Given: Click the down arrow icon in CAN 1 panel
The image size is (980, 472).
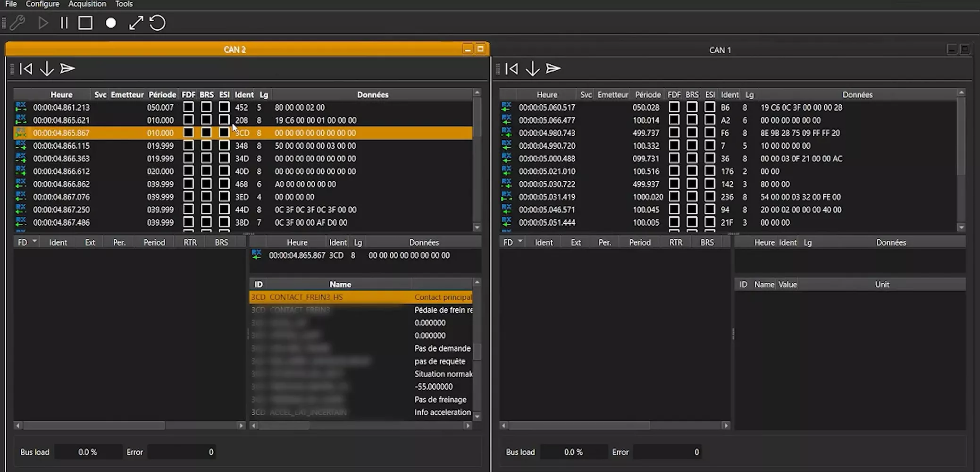Looking at the screenshot, I should coord(532,69).
